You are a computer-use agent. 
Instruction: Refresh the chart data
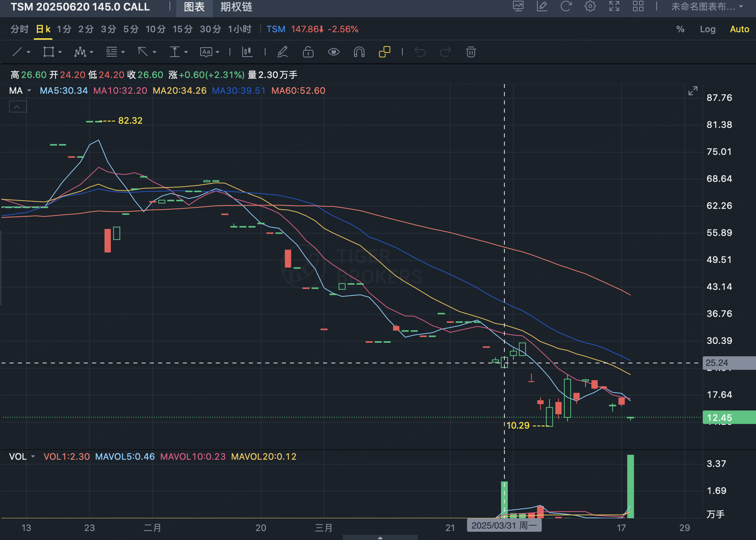[566, 6]
